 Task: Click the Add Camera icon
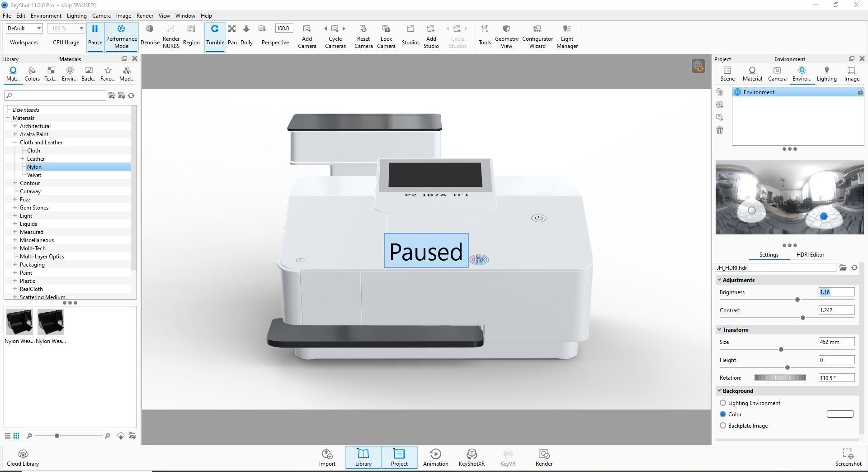coord(307,29)
